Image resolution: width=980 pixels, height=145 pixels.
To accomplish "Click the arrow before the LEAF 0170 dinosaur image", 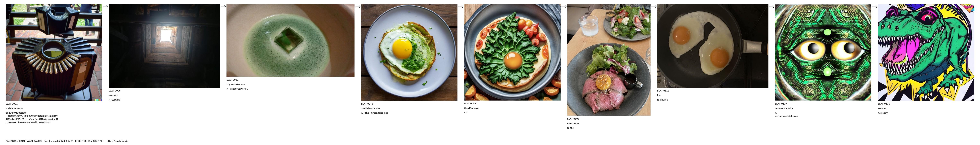I will coord(875,6).
